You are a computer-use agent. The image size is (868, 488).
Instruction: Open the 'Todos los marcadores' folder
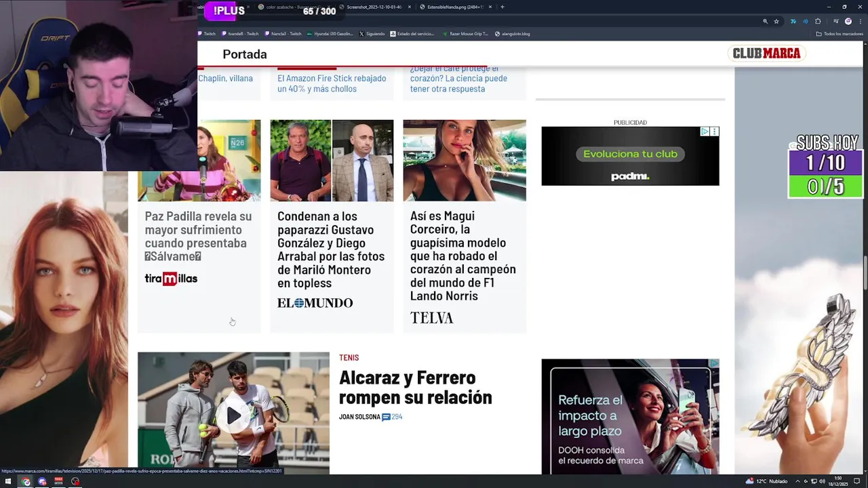click(x=840, y=33)
